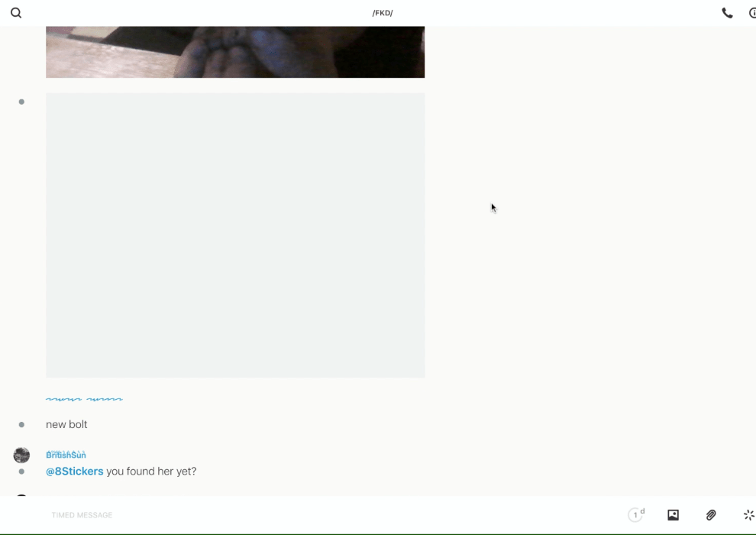Click the dot beside the gray image message

coord(21,102)
